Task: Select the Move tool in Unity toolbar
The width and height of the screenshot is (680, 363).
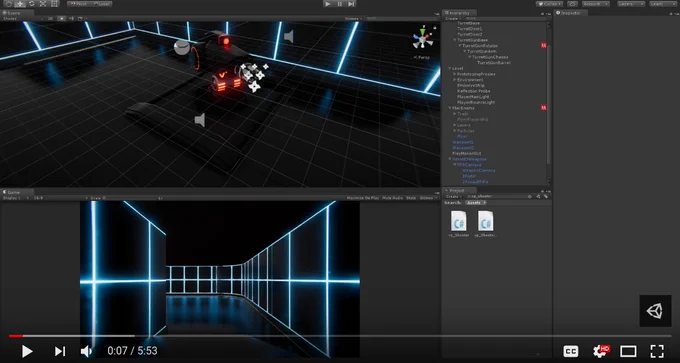Action: pyautogui.click(x=20, y=4)
